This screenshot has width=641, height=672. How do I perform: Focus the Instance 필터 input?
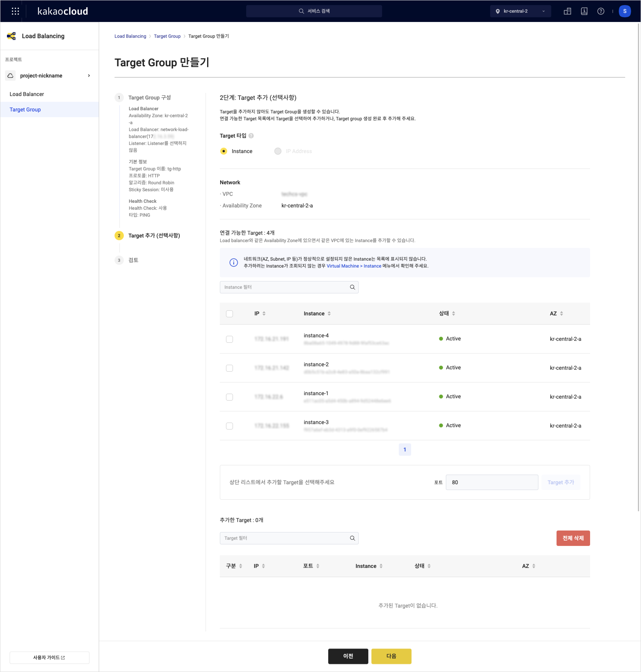tap(289, 287)
